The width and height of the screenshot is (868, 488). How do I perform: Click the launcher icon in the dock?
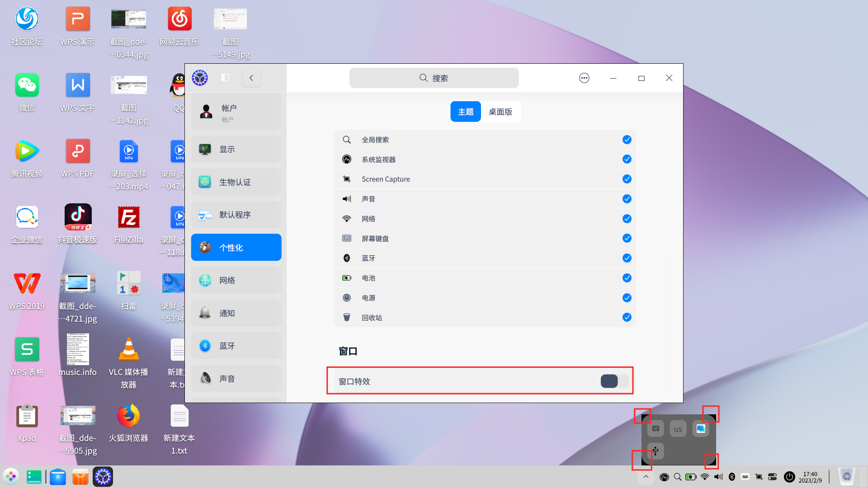click(x=11, y=477)
